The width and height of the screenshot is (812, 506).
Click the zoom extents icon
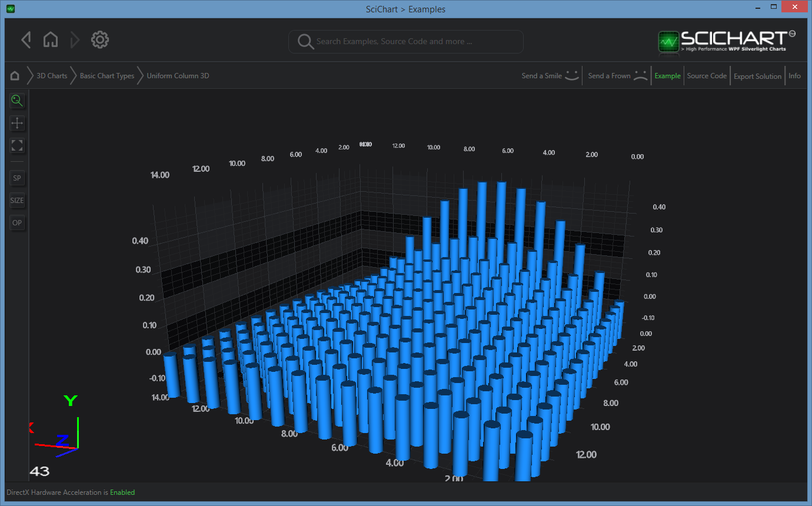(17, 145)
